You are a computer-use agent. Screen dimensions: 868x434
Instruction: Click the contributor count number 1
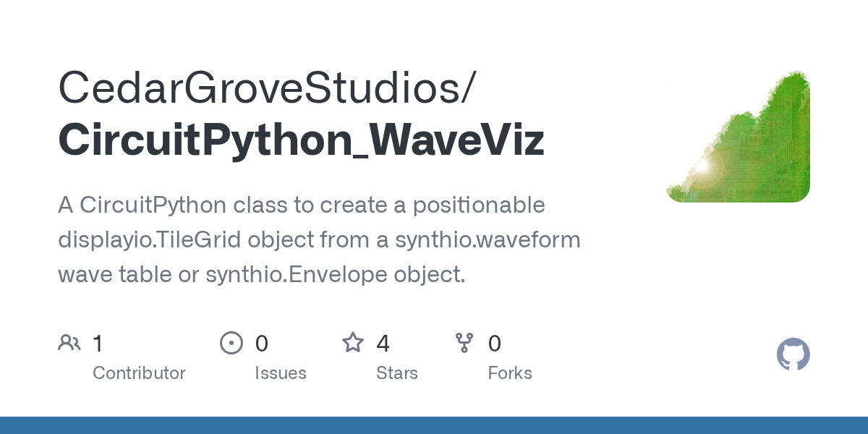pos(98,344)
